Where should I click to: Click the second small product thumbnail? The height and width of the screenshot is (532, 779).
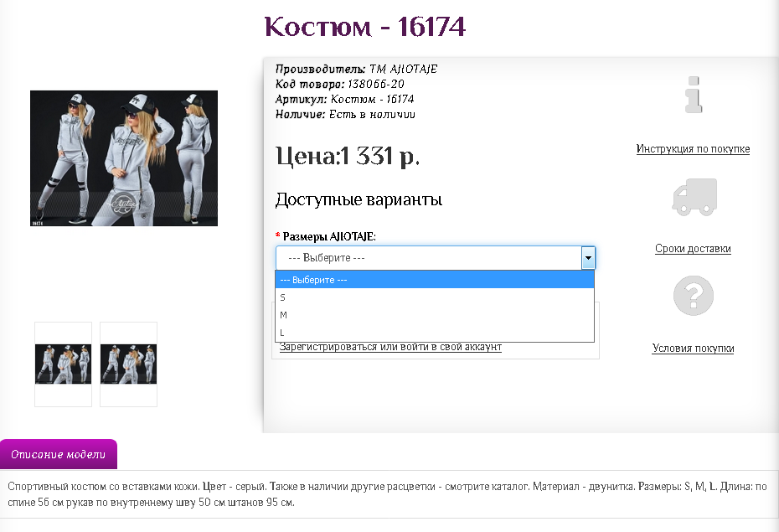(x=129, y=364)
